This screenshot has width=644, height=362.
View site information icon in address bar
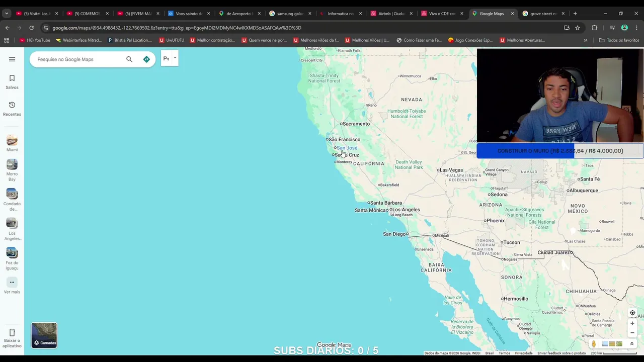46,28
